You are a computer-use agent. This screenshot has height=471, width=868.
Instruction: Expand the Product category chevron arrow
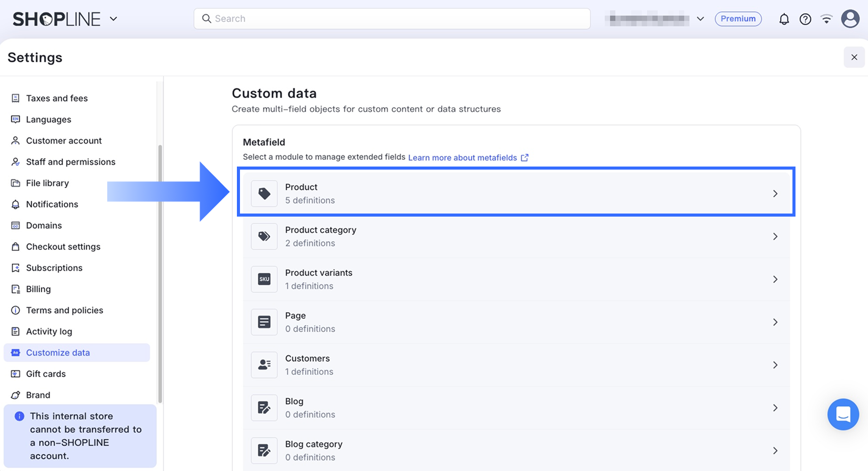point(775,237)
